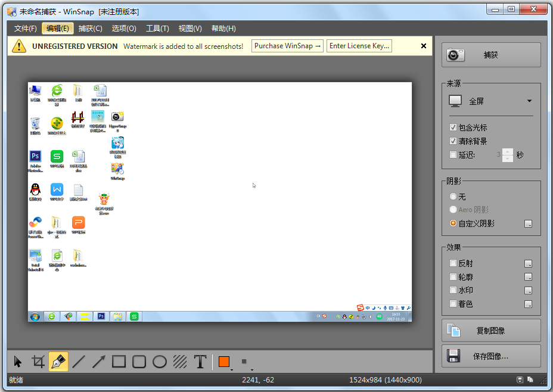Image resolution: width=553 pixels, height=392 pixels.
Task: Select the arrow pointer tool
Action: pos(18,362)
